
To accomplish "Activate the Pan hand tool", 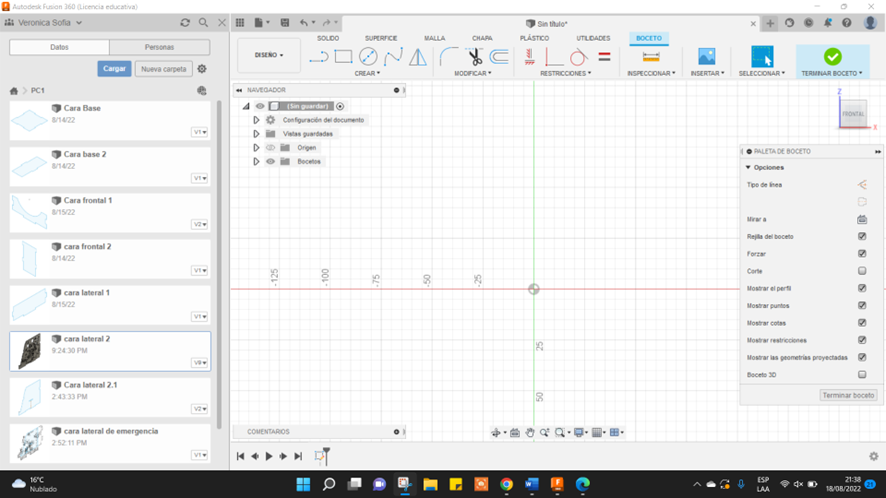I will coord(529,432).
